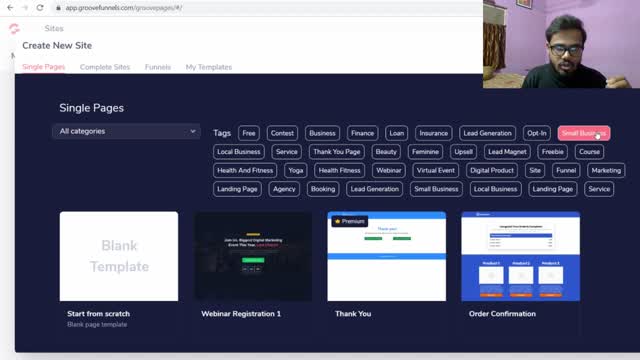
Task: Click the Landing Page tag before last Service
Action: coord(553,189)
